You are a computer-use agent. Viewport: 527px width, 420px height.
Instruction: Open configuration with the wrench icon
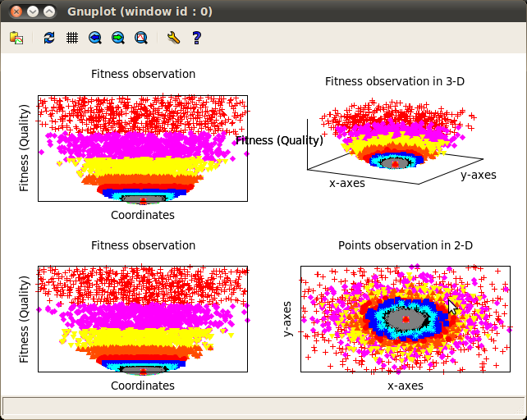coord(172,38)
